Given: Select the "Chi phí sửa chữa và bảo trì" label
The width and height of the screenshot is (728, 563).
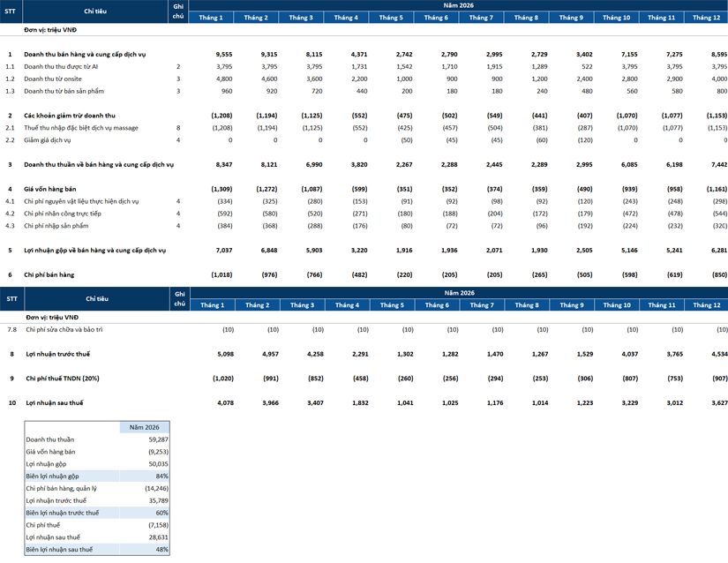Looking at the screenshot, I should (x=64, y=329).
